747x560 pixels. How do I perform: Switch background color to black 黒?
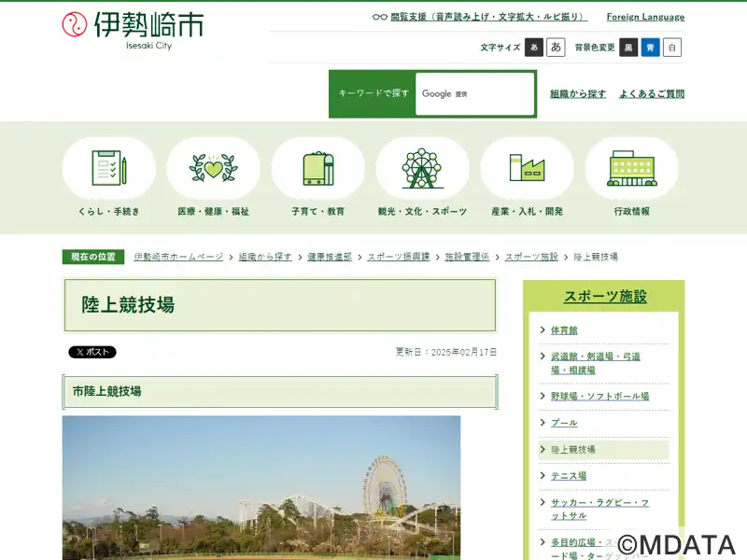coord(628,48)
